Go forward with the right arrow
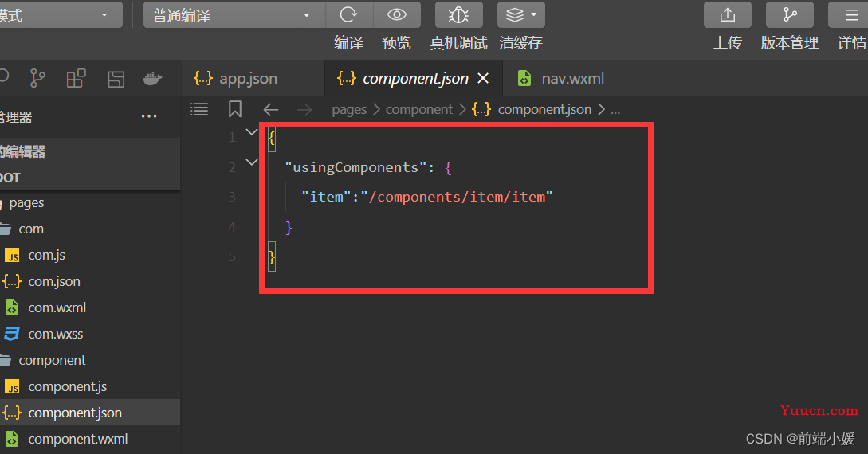 click(304, 109)
